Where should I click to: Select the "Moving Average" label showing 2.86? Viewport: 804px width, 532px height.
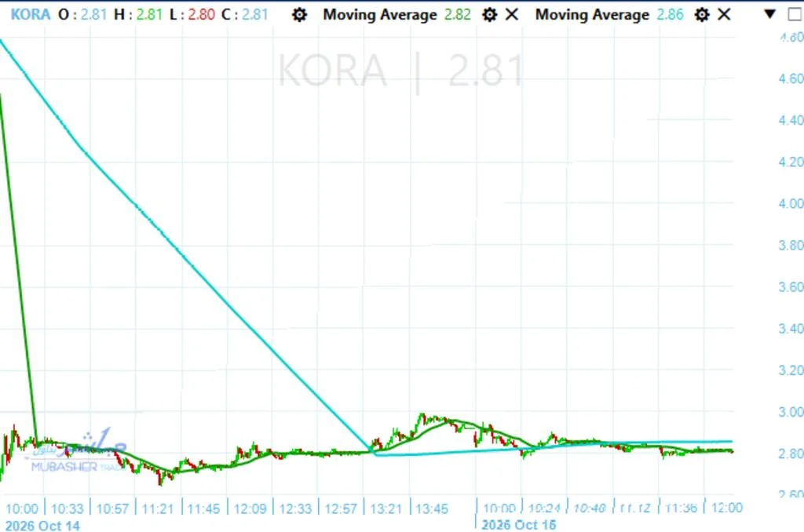click(592, 15)
